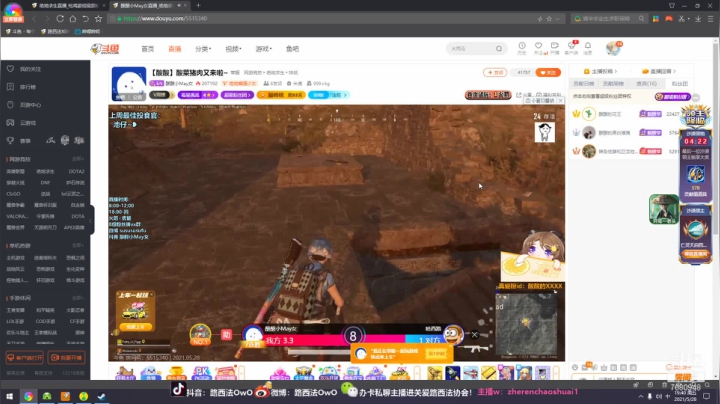
Task: Click the undo closed tab icon
Action: click(85, 19)
